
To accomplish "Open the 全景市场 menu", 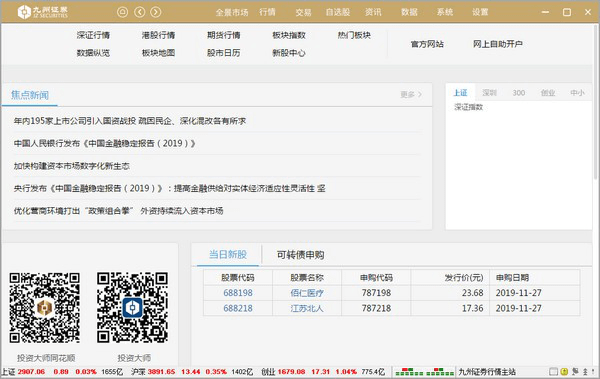I will coord(232,12).
